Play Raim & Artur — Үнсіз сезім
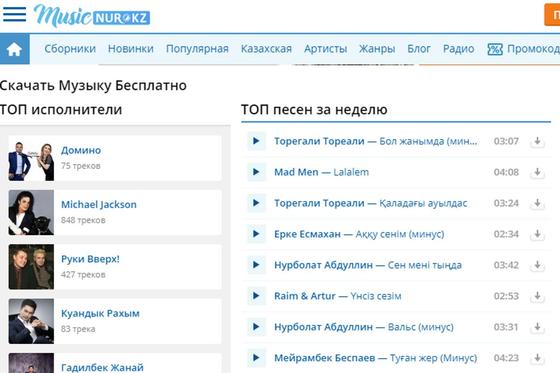The height and width of the screenshot is (373, 560). 256,296
